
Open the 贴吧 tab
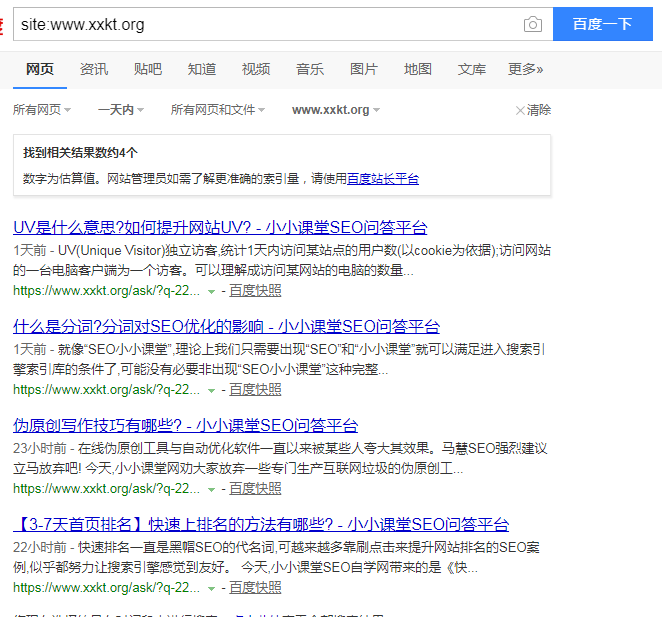pos(148,69)
